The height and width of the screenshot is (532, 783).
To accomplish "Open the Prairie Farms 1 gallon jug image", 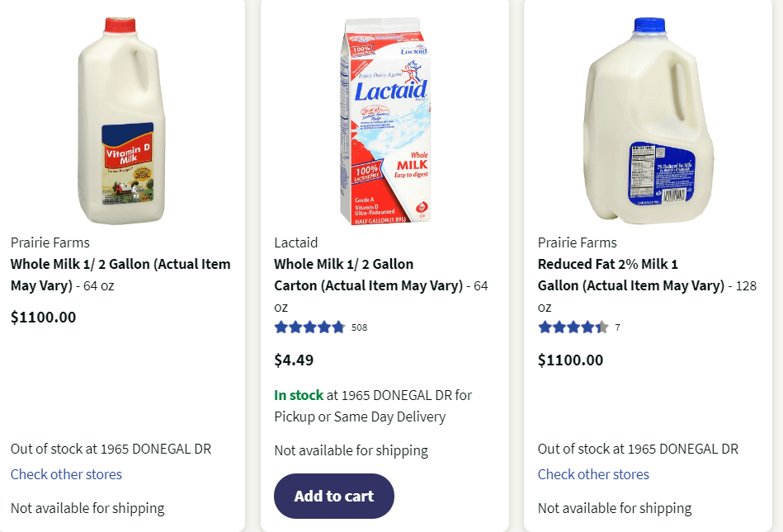I will (648, 121).
